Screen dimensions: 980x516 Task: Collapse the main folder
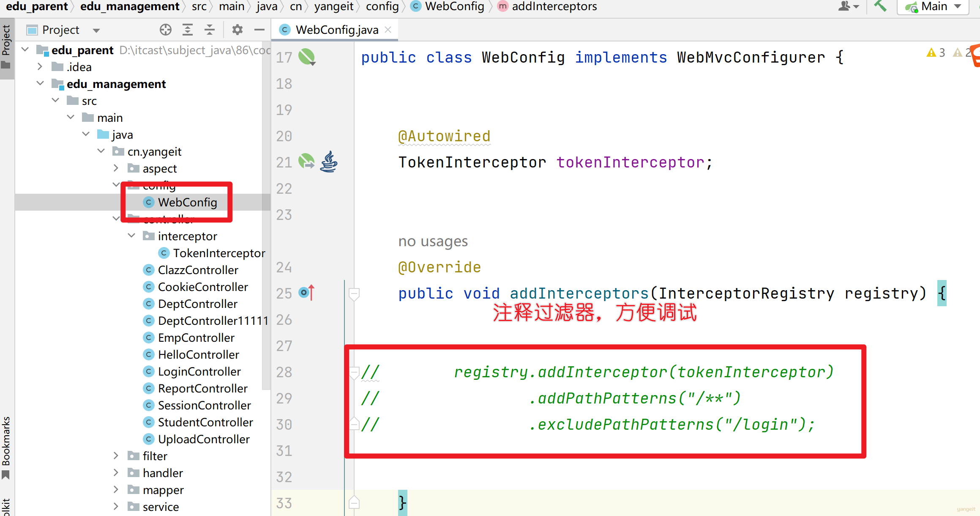coord(71,118)
